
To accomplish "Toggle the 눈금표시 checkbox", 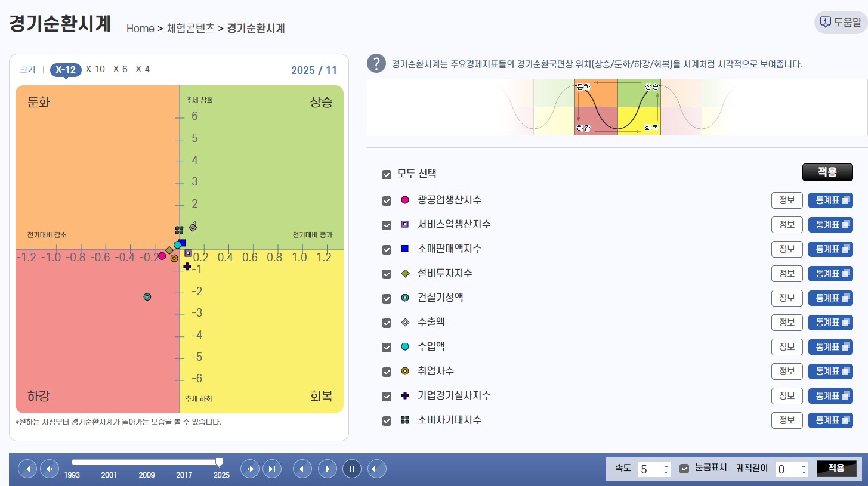I will (x=684, y=469).
